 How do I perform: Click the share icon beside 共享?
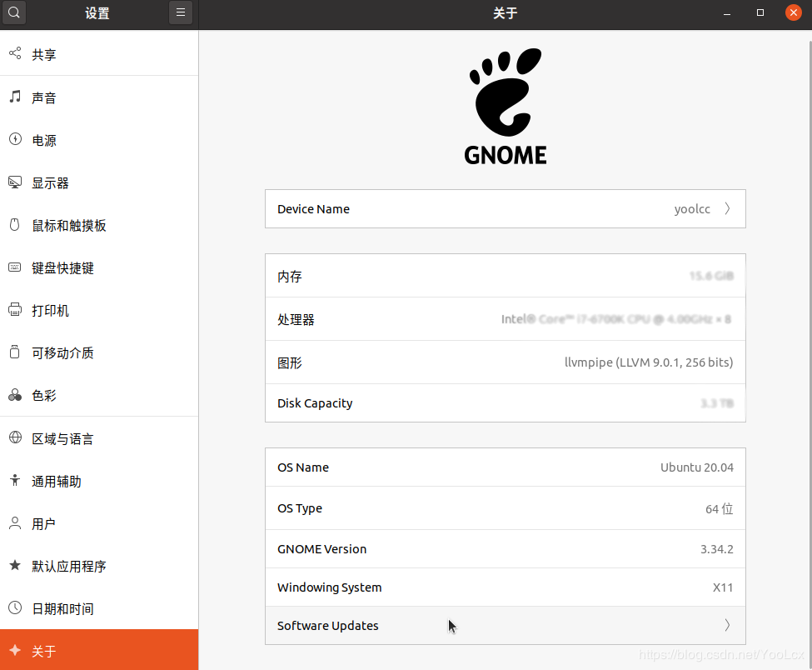pyautogui.click(x=14, y=54)
